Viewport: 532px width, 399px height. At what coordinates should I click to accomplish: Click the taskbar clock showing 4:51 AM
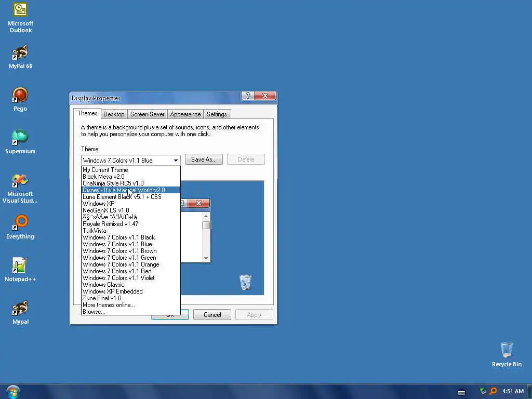[513, 391]
